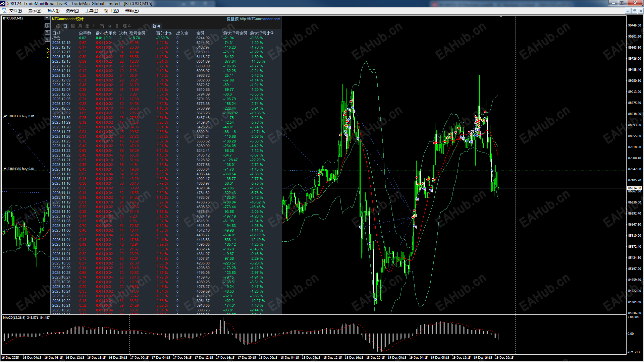Screen dimensions: 644x362
Task: Switch to the 周 weekly statistics tab
Action: coord(73,26)
